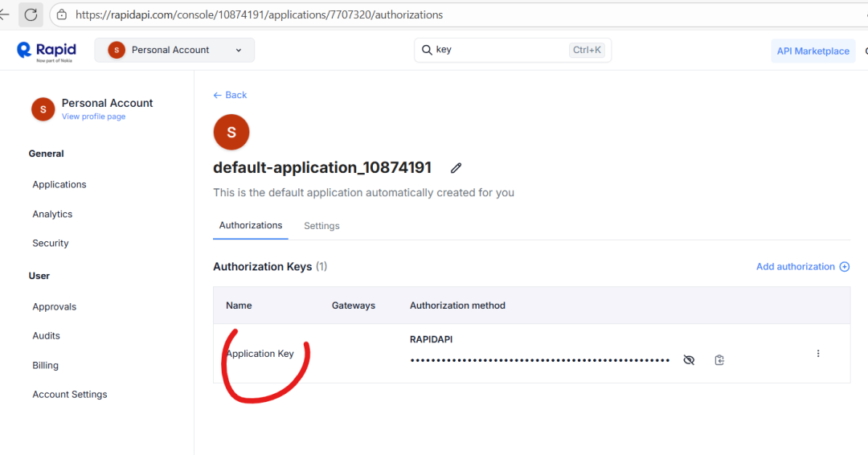Edit application name with pencil icon
Image resolution: width=868 pixels, height=455 pixels.
[457, 168]
